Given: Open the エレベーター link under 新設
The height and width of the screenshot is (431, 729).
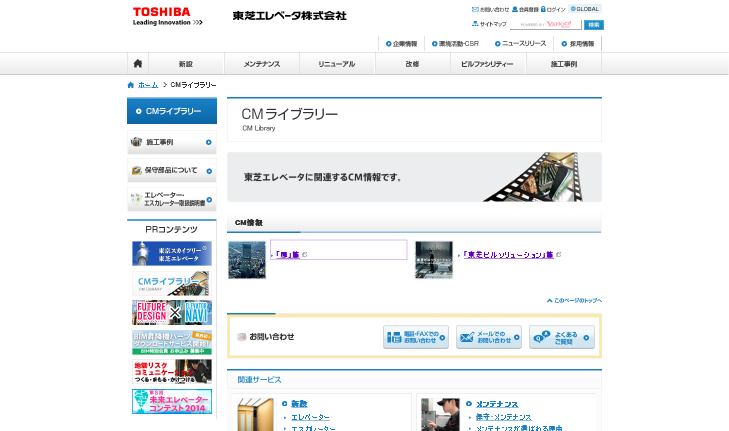Looking at the screenshot, I should point(311,417).
